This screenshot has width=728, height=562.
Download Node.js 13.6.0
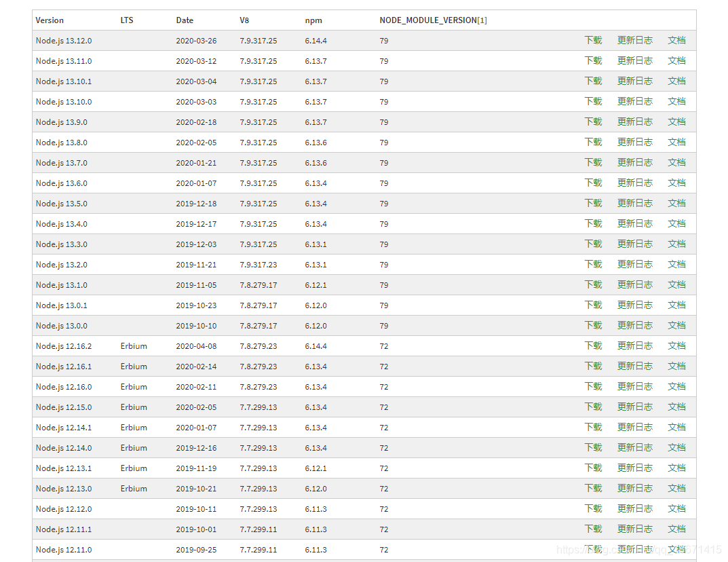point(593,183)
